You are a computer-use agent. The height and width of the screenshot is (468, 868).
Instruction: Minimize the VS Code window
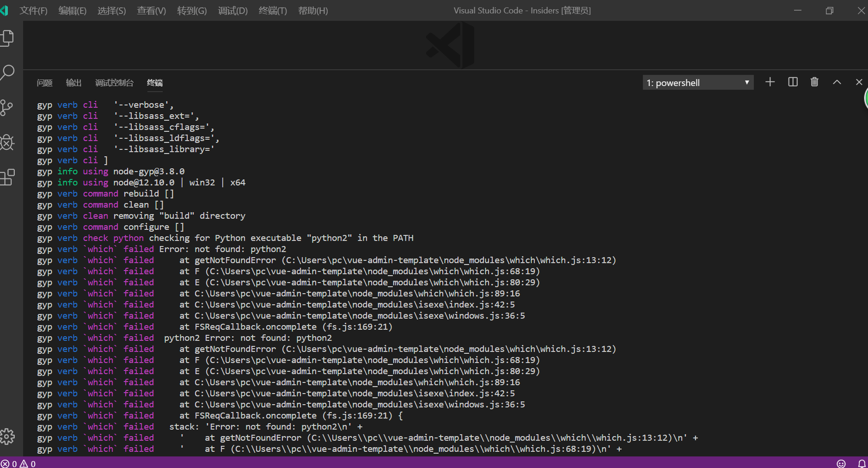click(x=798, y=10)
